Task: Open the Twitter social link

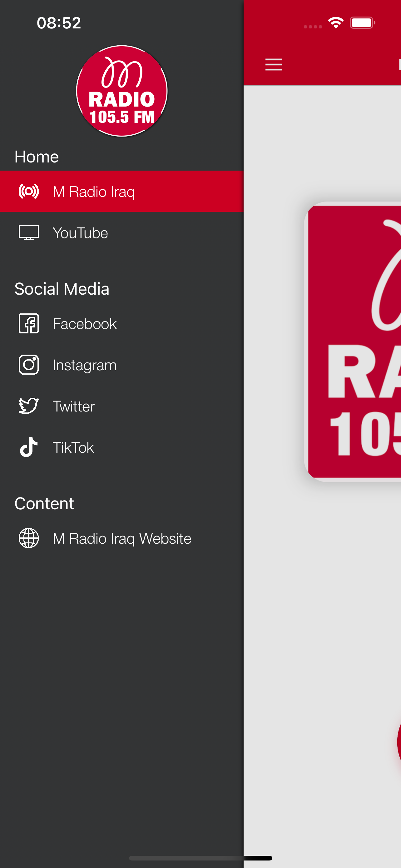Action: click(121, 406)
